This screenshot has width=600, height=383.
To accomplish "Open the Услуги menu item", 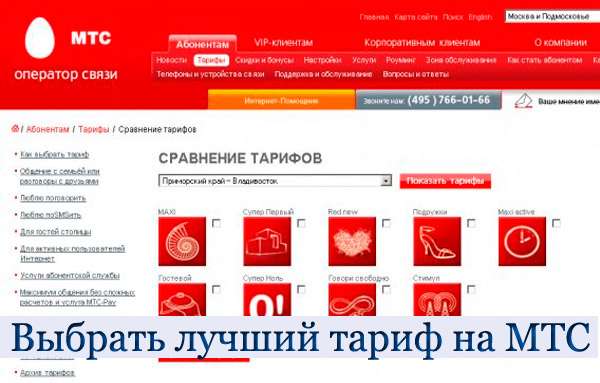I will pyautogui.click(x=364, y=60).
